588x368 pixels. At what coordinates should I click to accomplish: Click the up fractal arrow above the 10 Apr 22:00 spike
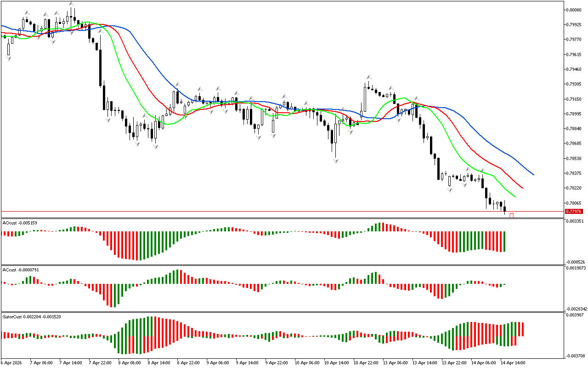368,77
